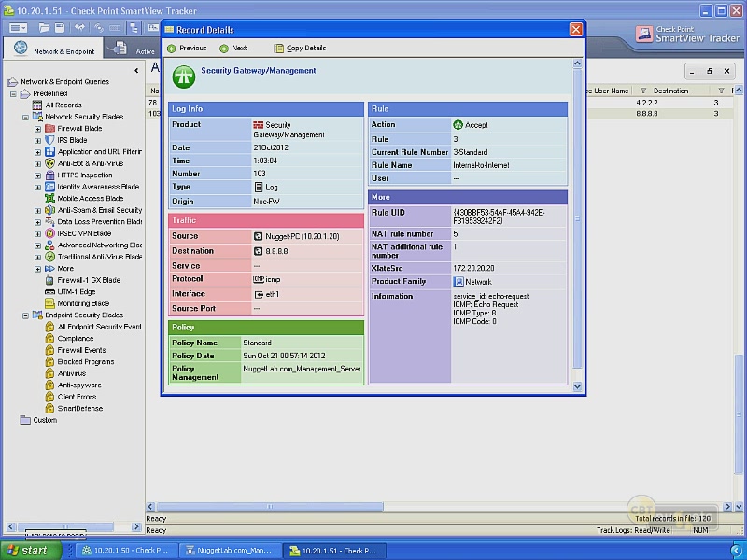Expand IPSEC VPN Blade node
747x560 pixels.
[37, 234]
